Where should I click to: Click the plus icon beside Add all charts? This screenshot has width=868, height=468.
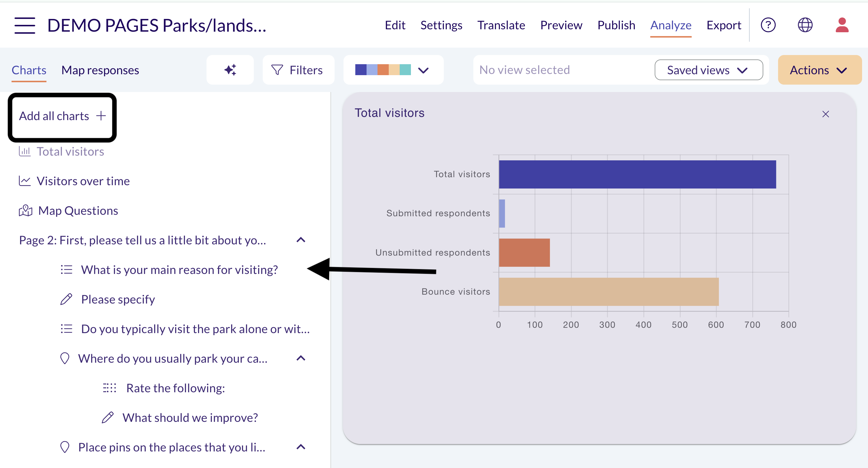click(101, 116)
